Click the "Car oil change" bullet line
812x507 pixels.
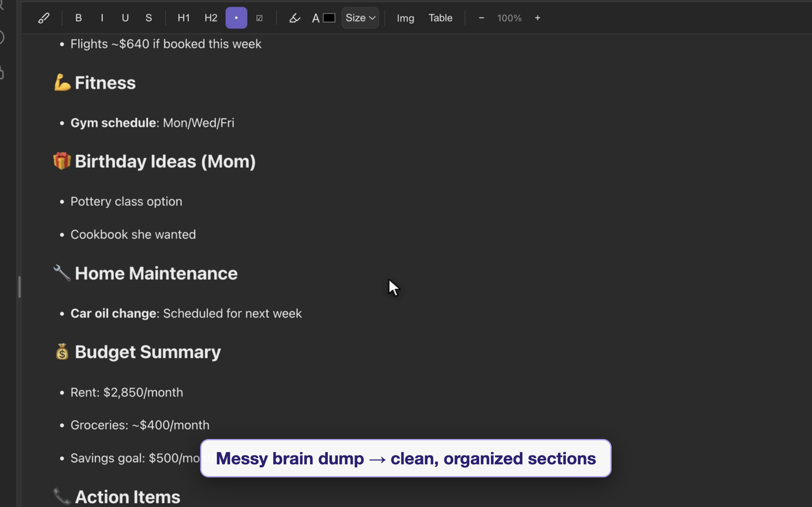186,313
